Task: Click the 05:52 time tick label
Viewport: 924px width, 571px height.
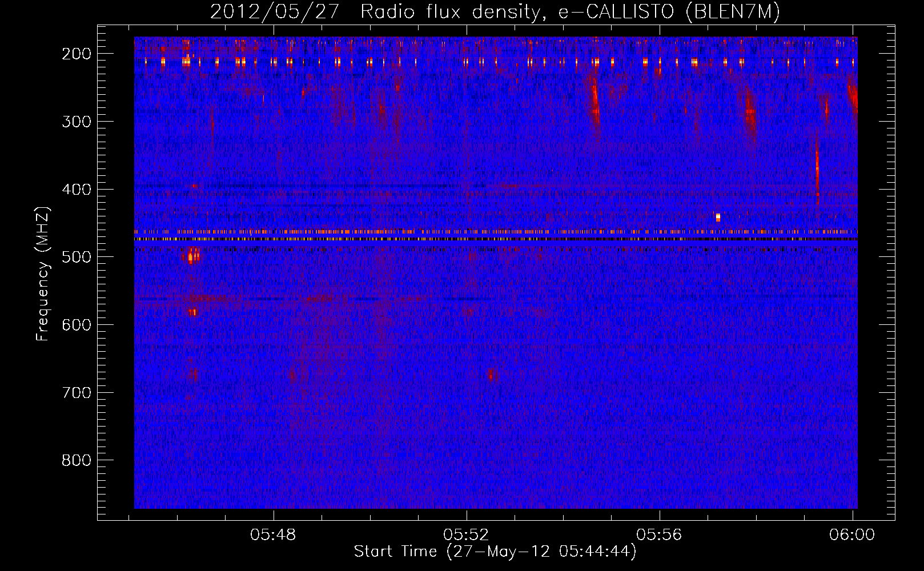Action: (467, 535)
